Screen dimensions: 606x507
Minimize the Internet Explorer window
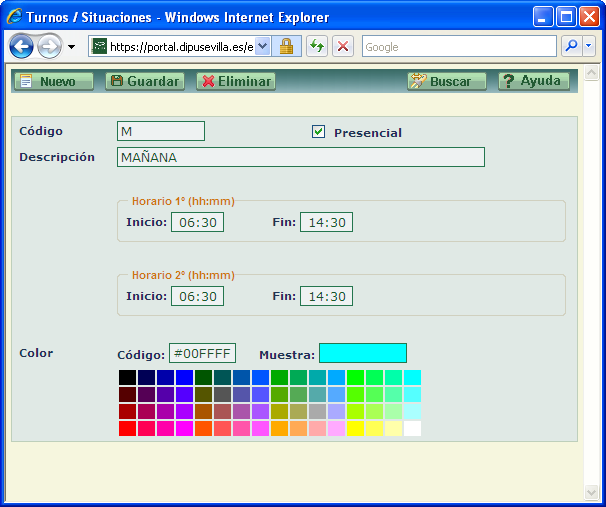[x=543, y=17]
